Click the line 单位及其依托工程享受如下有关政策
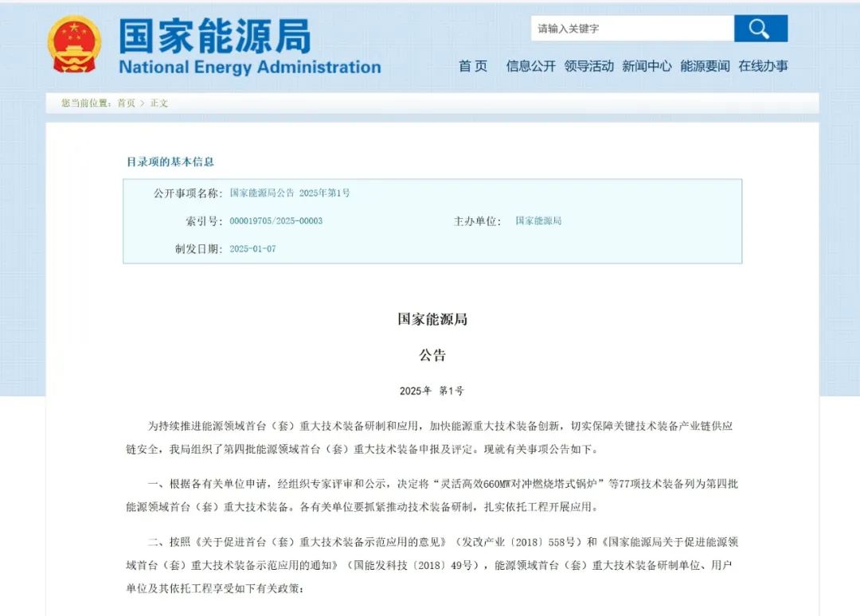 tap(215, 589)
